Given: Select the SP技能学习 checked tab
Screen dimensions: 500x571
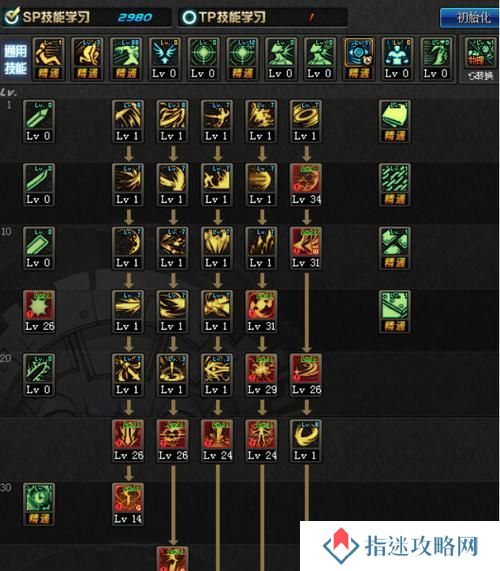Looking at the screenshot, I should [48, 17].
